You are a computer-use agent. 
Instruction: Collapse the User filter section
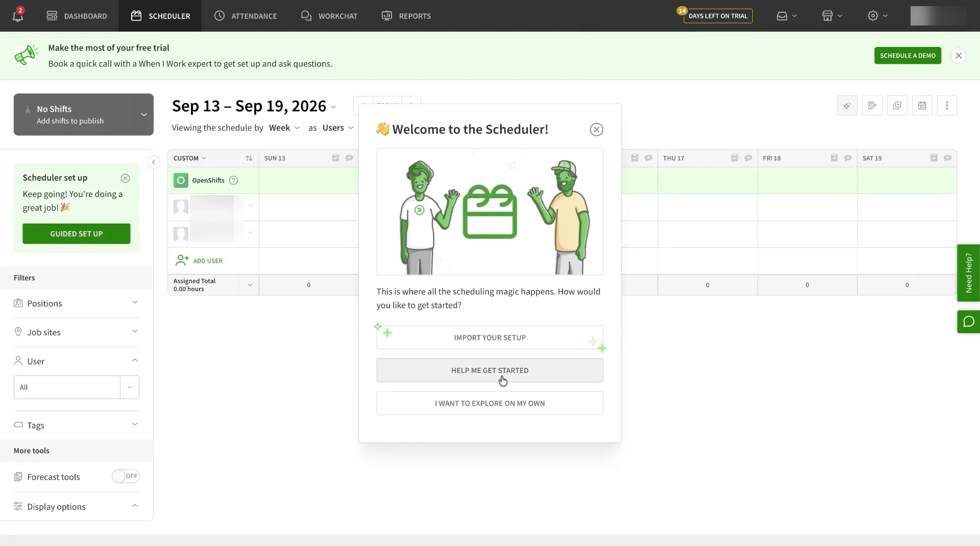coord(77,361)
